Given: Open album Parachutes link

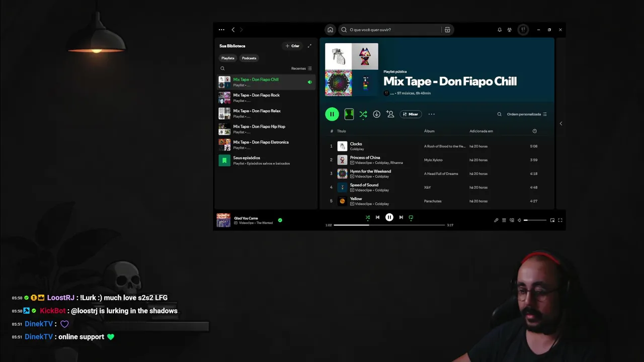Looking at the screenshot, I should click(433, 201).
